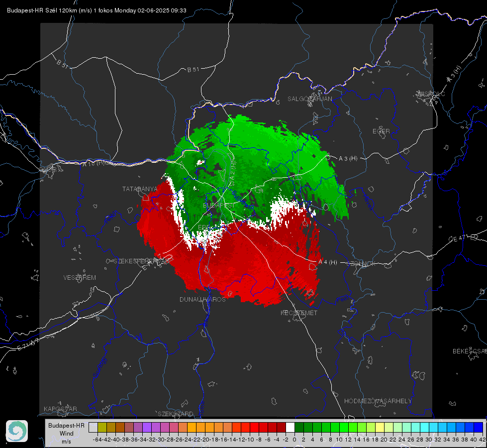
Task: Select the TATABANYA city label
Action: tap(140, 189)
